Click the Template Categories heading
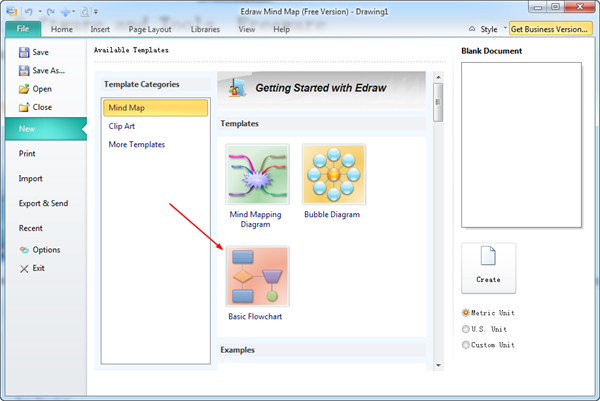 point(142,84)
